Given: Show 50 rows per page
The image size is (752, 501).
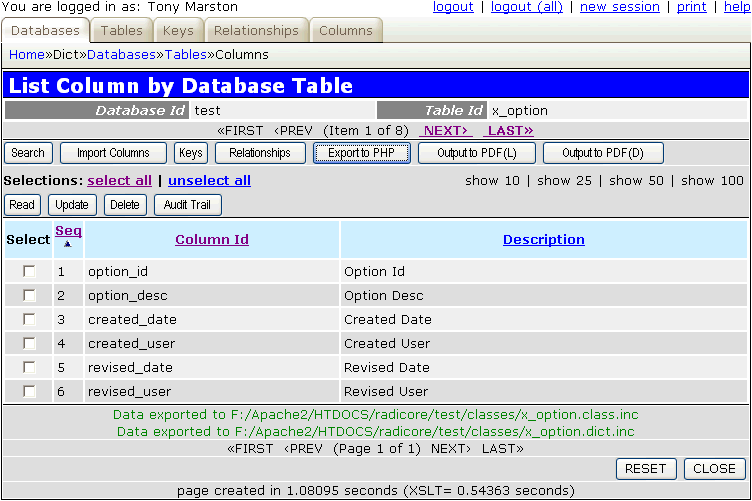Looking at the screenshot, I should pyautogui.click(x=639, y=181).
